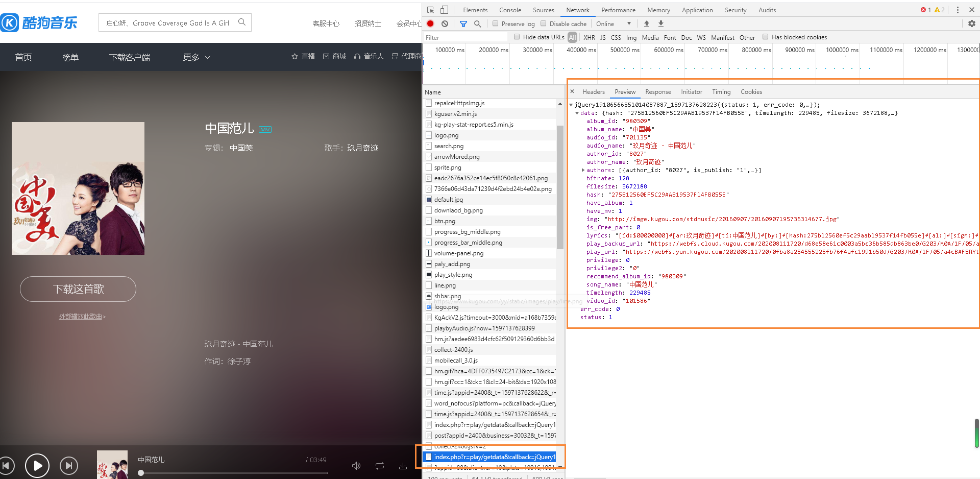Open the 音乐人 headphone link
Image resolution: width=980 pixels, height=479 pixels.
coord(369,56)
